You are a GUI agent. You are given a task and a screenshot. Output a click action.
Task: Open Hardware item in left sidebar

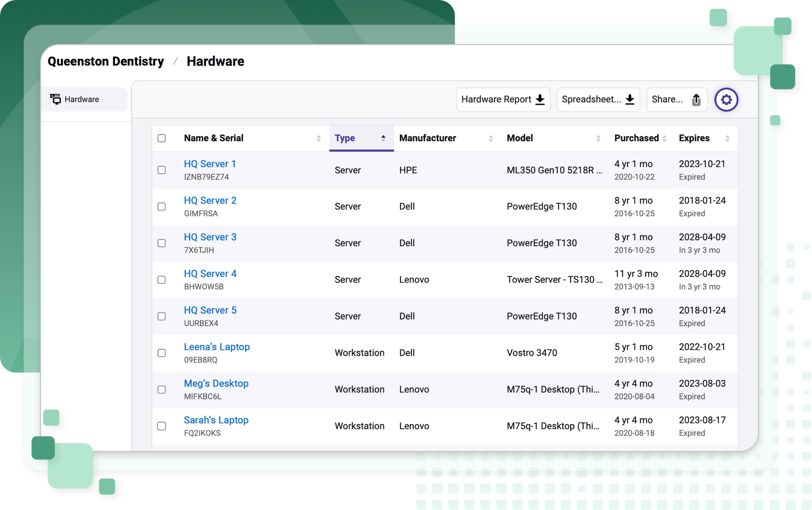[82, 99]
